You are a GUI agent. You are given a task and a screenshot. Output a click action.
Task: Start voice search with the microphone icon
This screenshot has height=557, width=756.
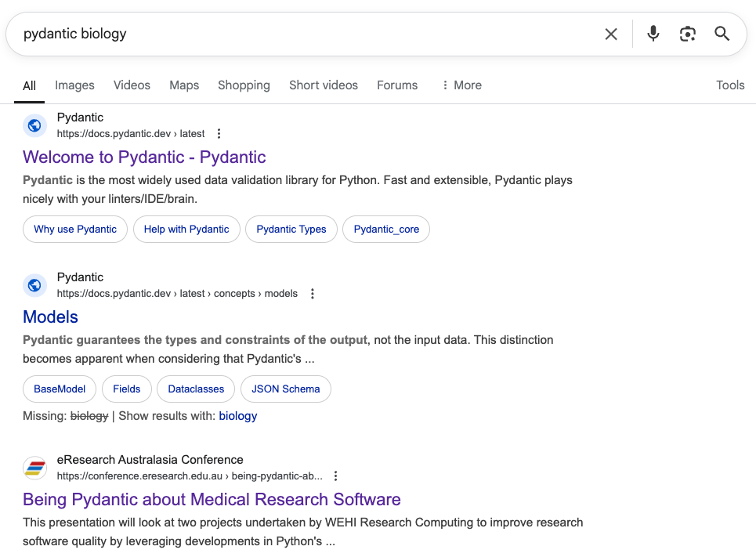point(653,34)
